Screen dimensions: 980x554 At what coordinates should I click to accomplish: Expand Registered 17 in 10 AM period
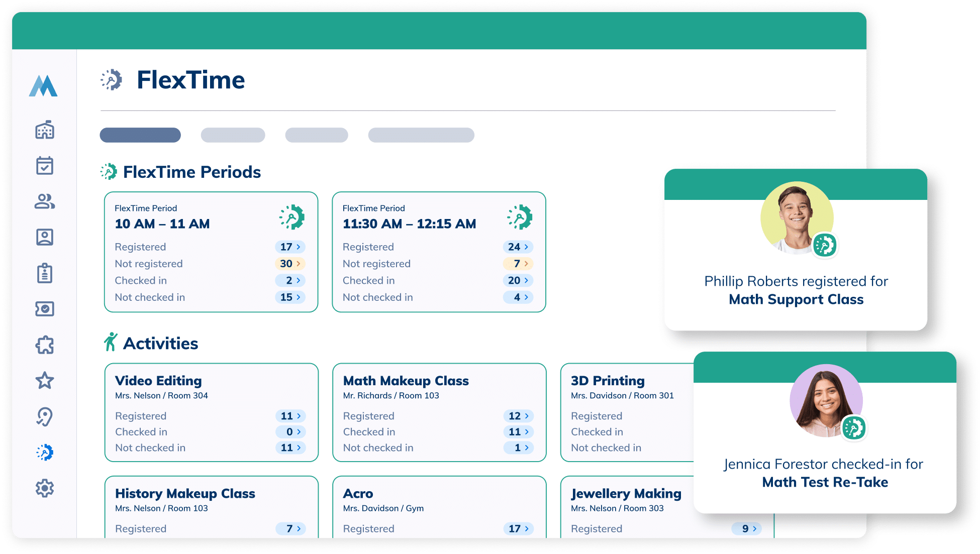(290, 247)
